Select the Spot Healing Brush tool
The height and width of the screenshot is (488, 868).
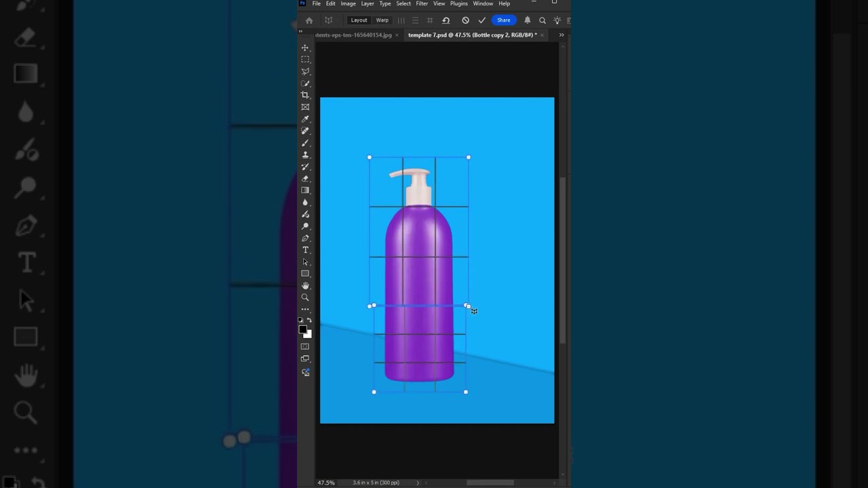pyautogui.click(x=305, y=131)
